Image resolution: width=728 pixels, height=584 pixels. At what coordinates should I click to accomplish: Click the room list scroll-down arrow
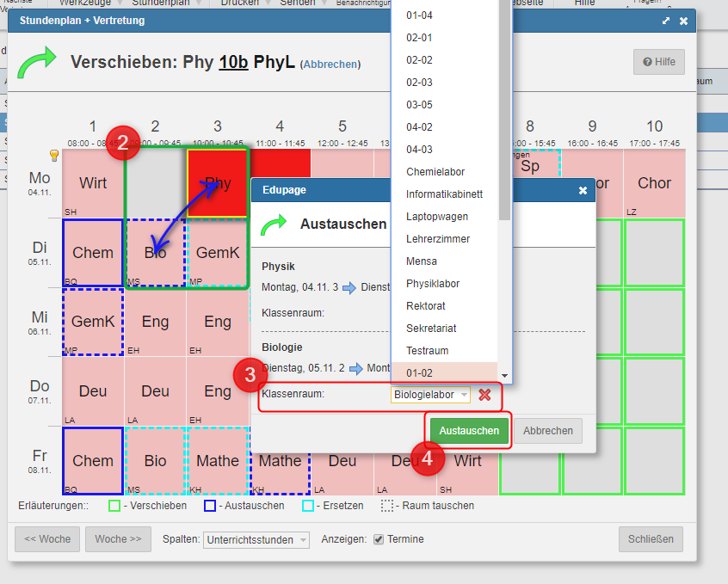click(x=504, y=376)
